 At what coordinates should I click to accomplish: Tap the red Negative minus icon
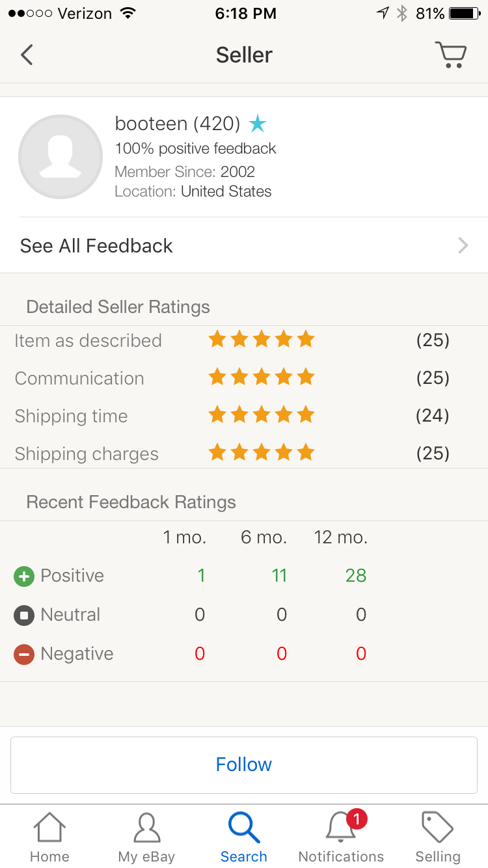pyautogui.click(x=23, y=654)
